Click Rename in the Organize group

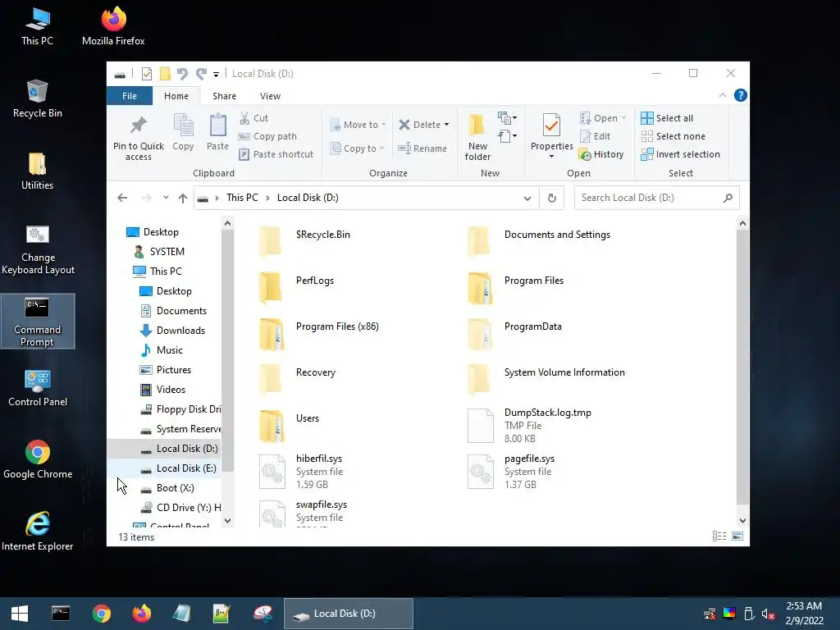pos(422,148)
